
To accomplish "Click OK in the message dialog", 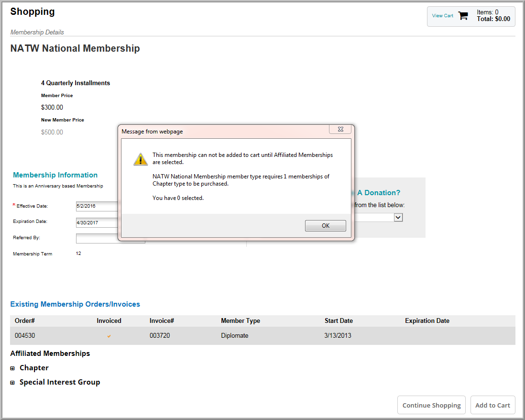I will [x=326, y=226].
